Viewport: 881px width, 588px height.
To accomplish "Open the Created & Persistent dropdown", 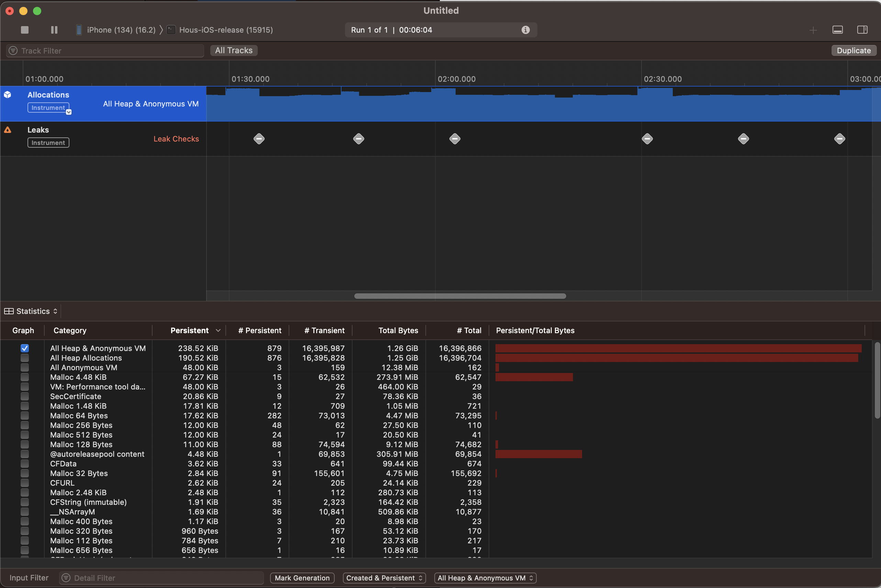I will pos(384,578).
